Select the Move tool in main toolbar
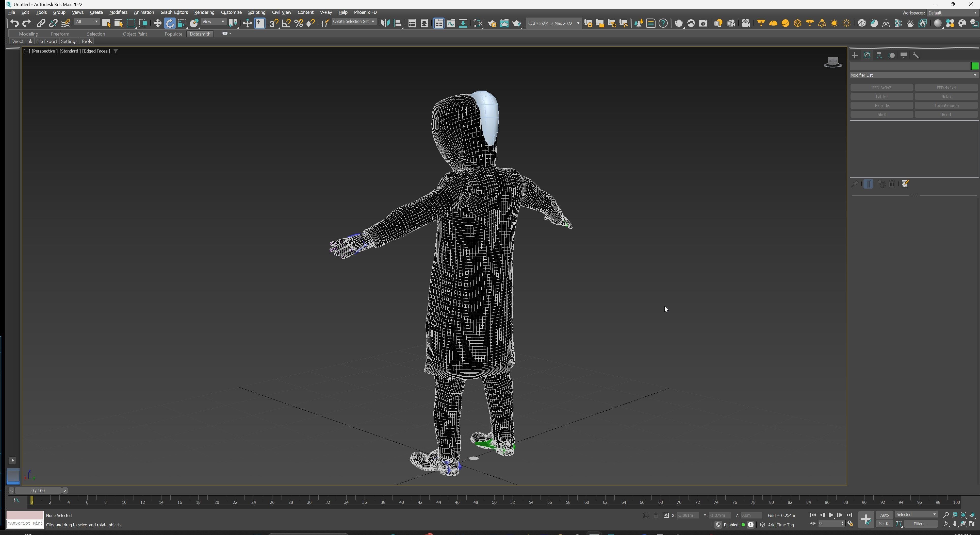The width and height of the screenshot is (980, 535). [x=157, y=24]
